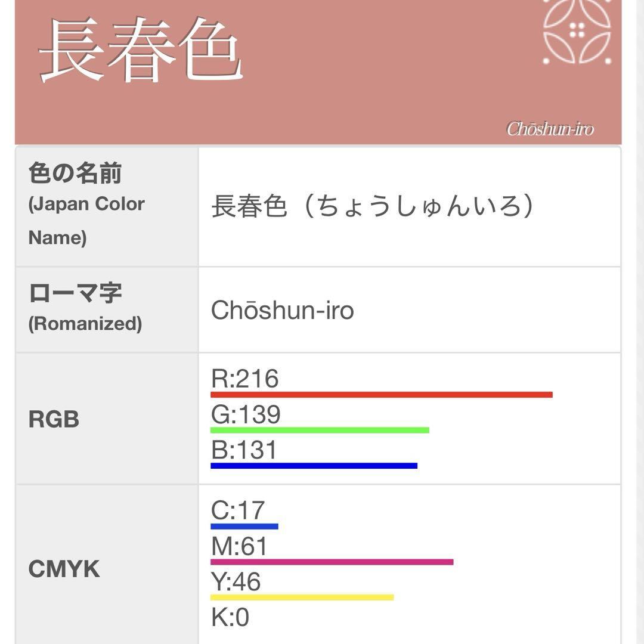Click the R:216 value text
Screen dimensions: 644x644
pos(245,379)
